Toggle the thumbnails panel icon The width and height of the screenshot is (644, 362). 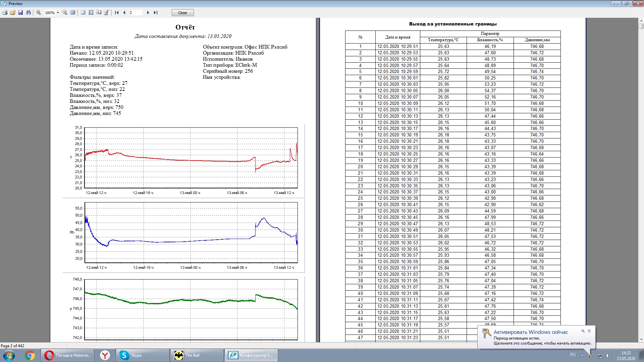point(91,12)
